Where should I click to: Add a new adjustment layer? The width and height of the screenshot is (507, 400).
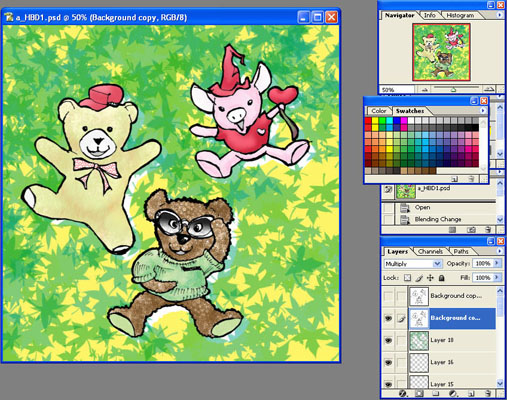[x=453, y=394]
